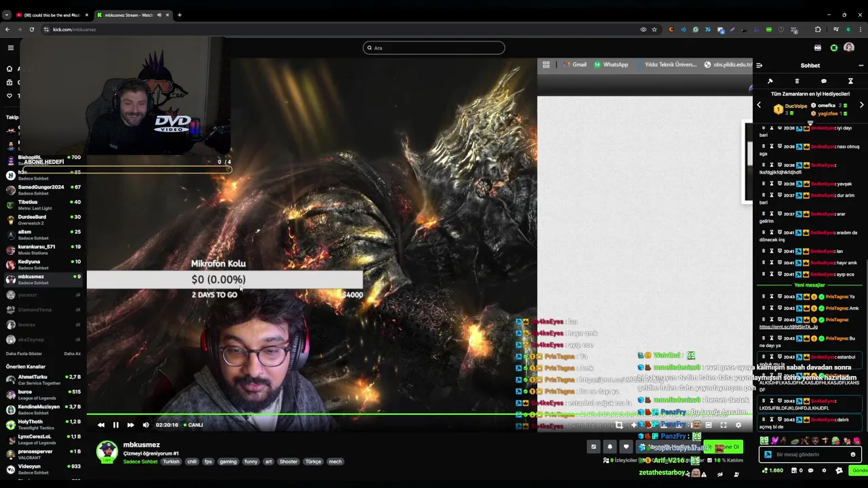Open channel points balance 1.660

click(773, 470)
